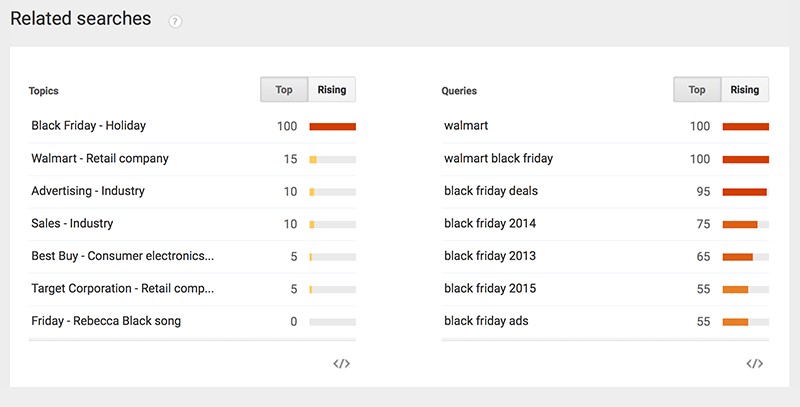The height and width of the screenshot is (407, 800).
Task: Click the Topics column heading
Action: click(43, 91)
